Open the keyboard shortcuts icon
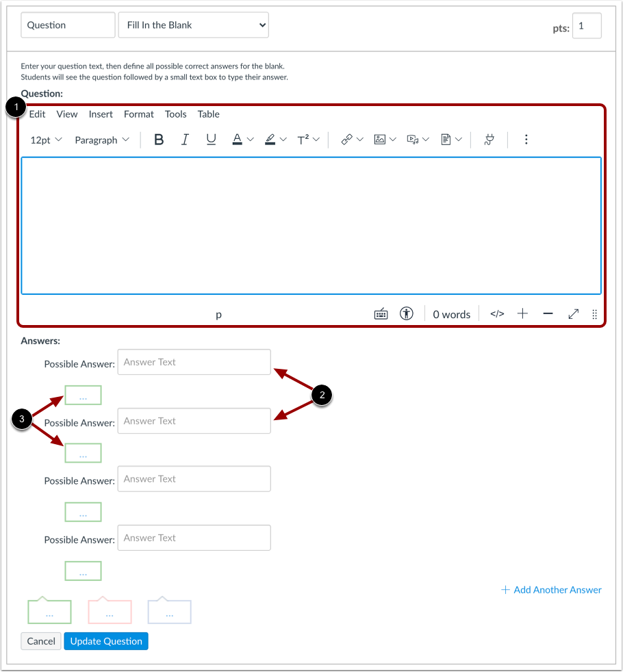The height and width of the screenshot is (672, 623). tap(381, 313)
